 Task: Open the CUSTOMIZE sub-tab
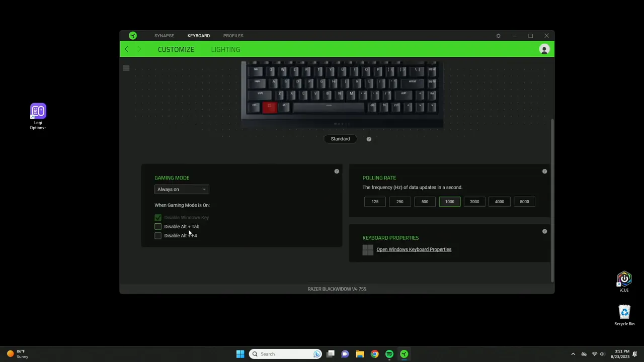point(176,49)
